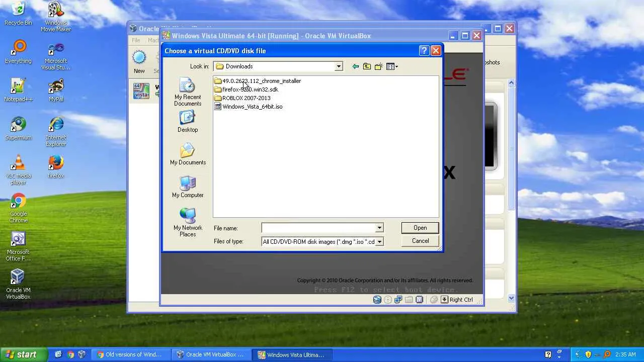Select the Everything desktop shortcut
Viewport: 644px width, 362px height.
18,52
